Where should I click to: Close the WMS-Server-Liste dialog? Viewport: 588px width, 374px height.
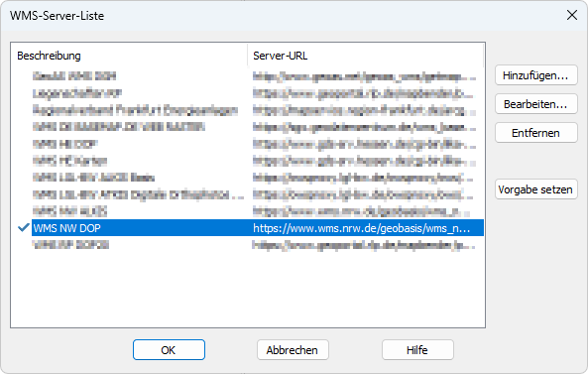tap(572, 15)
